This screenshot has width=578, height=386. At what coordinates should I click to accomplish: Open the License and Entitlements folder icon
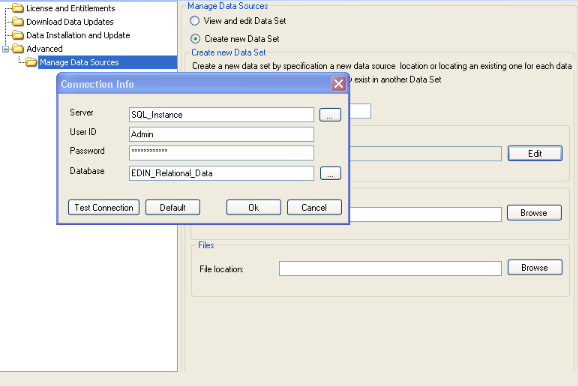[18, 8]
